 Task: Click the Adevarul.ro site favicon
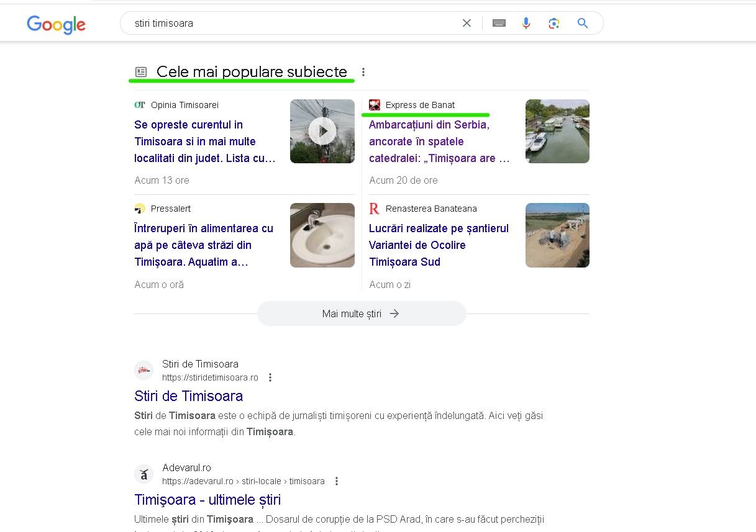(143, 474)
